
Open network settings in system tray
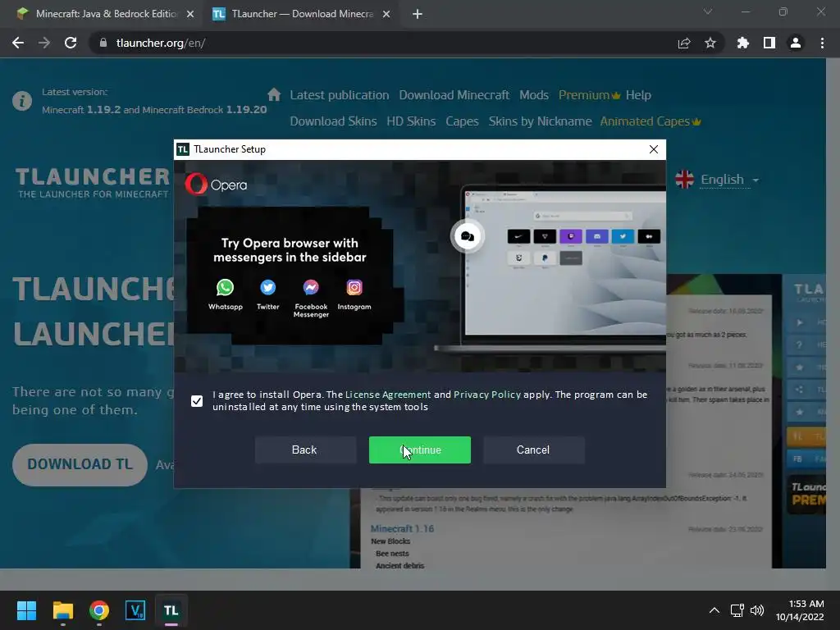pos(737,610)
